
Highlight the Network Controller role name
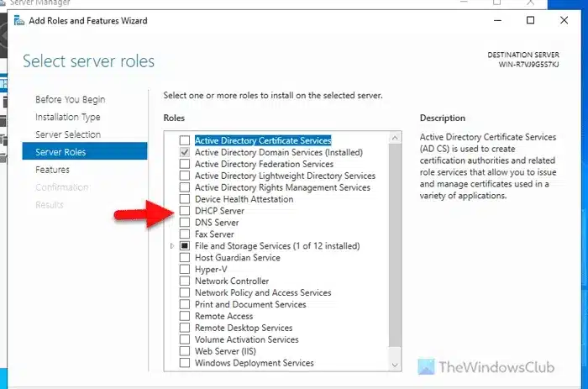(x=232, y=281)
